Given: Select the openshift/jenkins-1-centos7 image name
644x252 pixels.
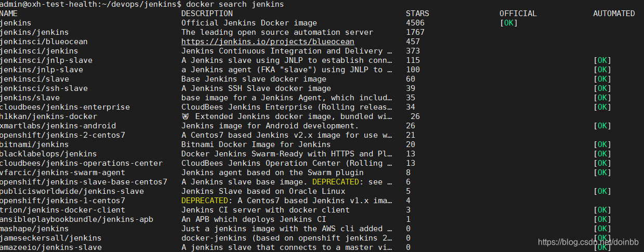Looking at the screenshot, I should (x=62, y=201).
